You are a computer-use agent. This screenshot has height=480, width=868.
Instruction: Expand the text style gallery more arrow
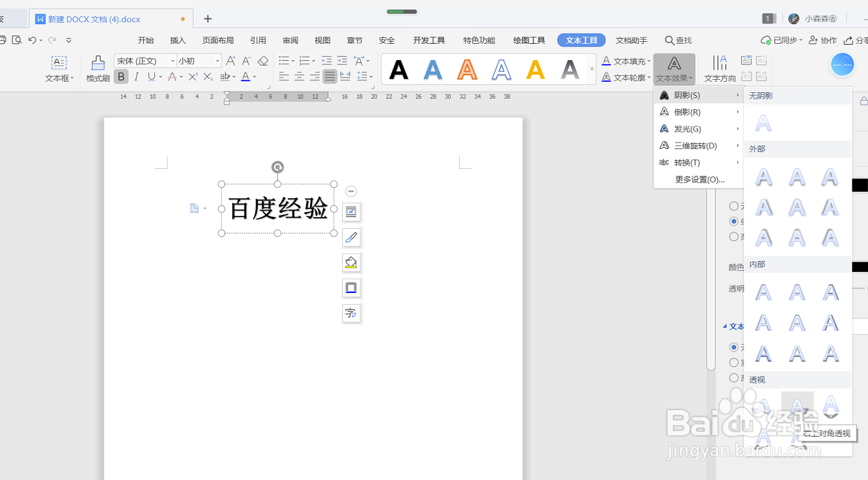tap(592, 69)
